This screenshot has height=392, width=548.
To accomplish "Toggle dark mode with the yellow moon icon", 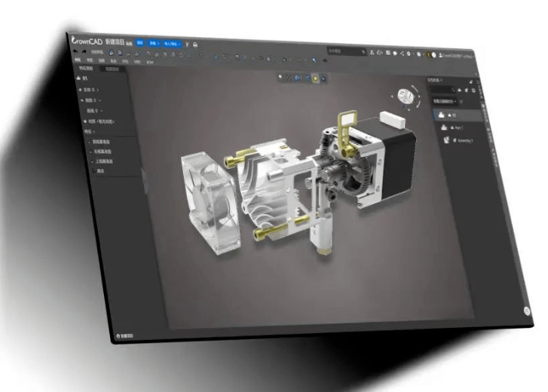I will [x=429, y=54].
